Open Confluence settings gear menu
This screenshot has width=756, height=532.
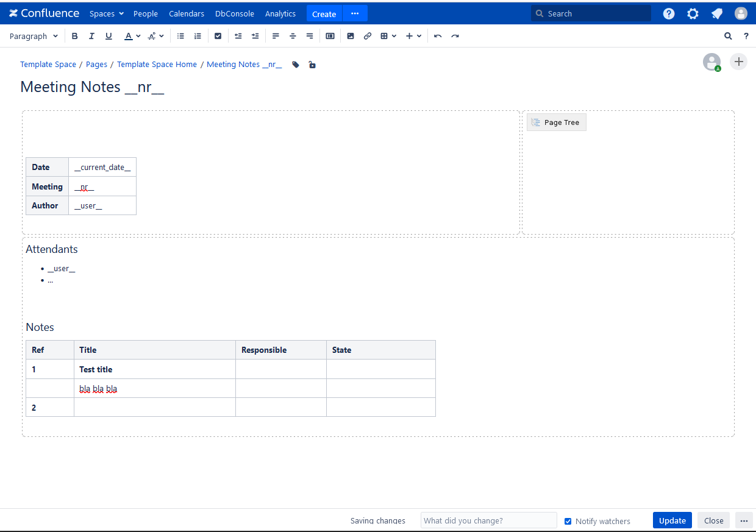coord(693,13)
